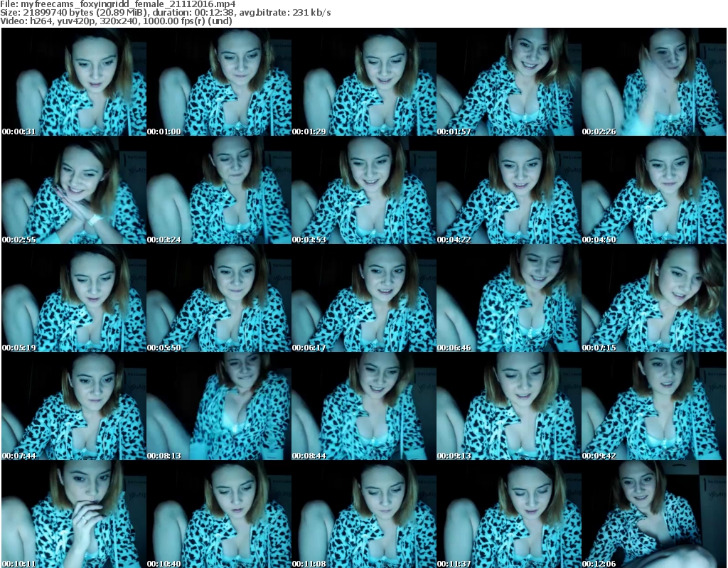The height and width of the screenshot is (568, 728).
Task: Click the header line starting with "Video: h264"
Action: coord(116,21)
